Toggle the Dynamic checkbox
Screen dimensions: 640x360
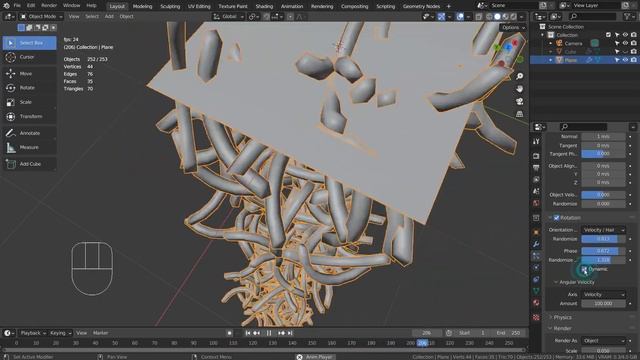pyautogui.click(x=584, y=269)
